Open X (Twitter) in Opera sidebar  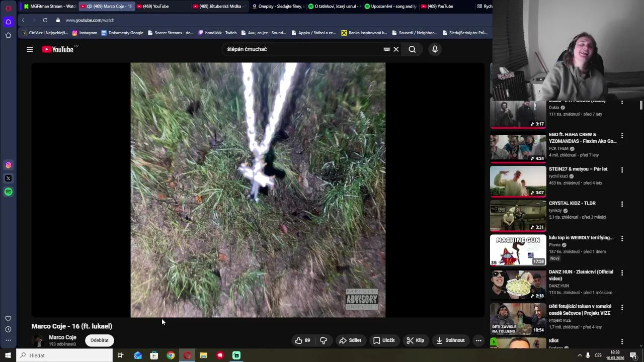8,178
